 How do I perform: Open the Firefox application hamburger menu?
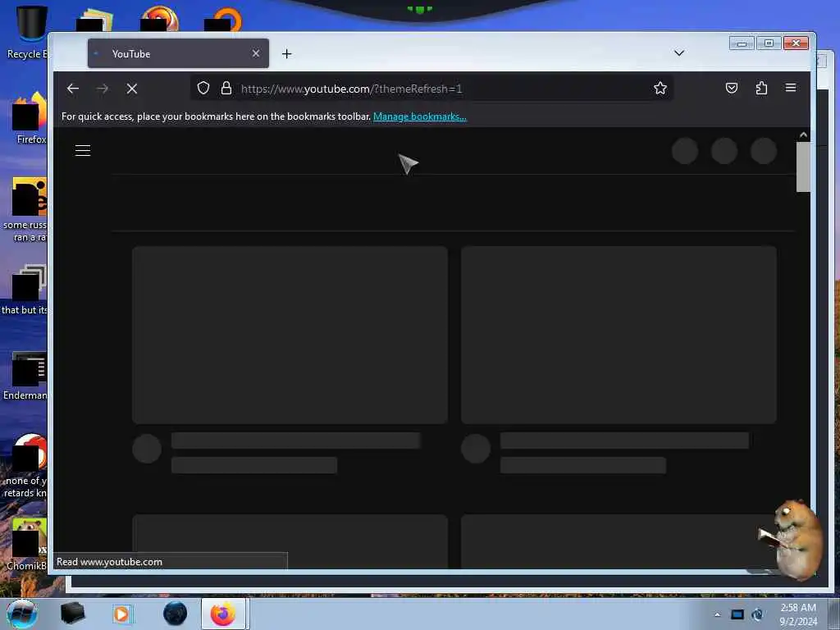790,88
